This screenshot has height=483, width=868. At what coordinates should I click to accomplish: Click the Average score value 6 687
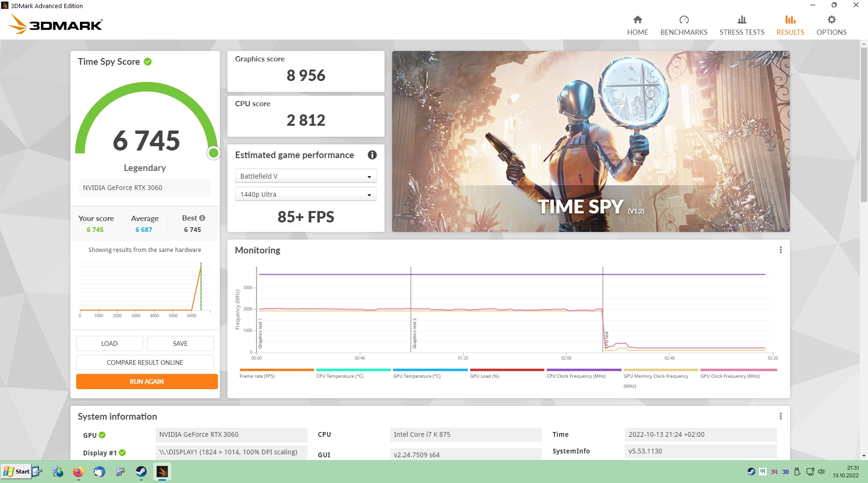144,230
